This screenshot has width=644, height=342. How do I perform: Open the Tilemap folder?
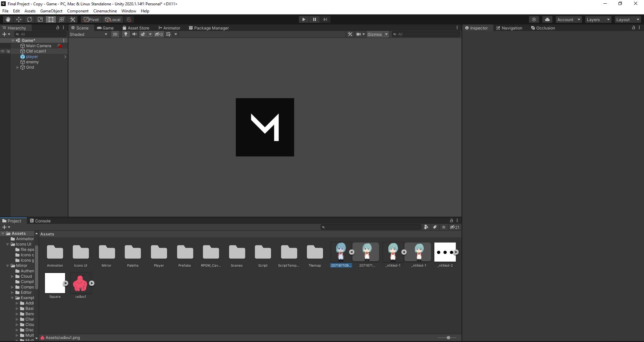[315, 256]
